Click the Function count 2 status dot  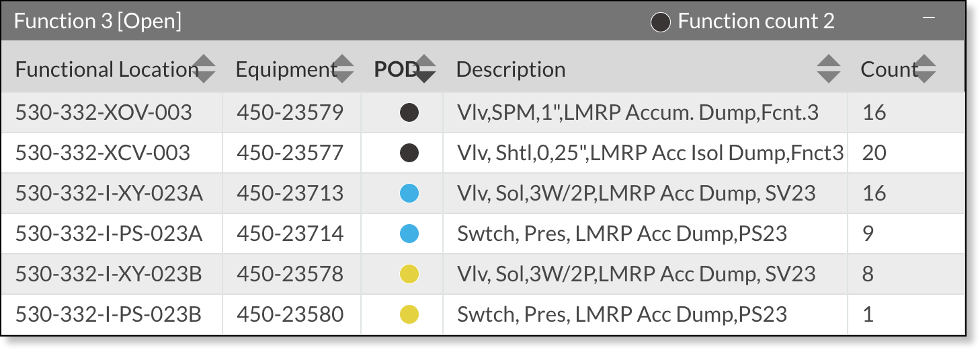click(x=661, y=22)
